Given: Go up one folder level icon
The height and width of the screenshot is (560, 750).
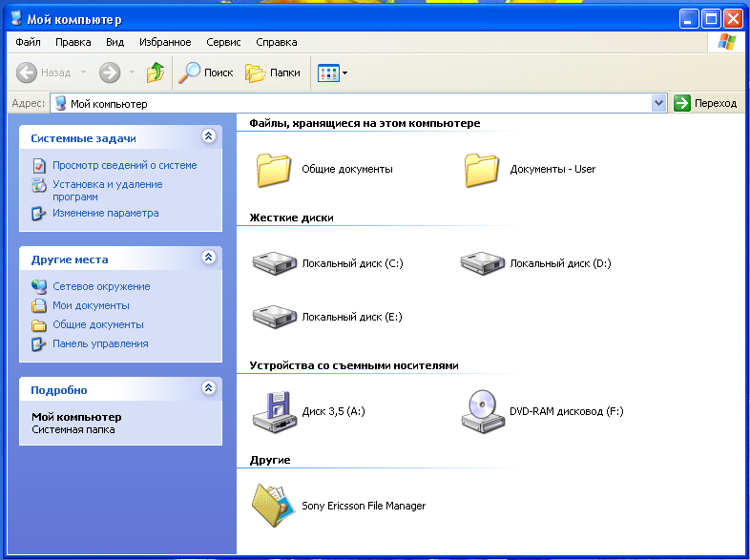Looking at the screenshot, I should pos(156,73).
